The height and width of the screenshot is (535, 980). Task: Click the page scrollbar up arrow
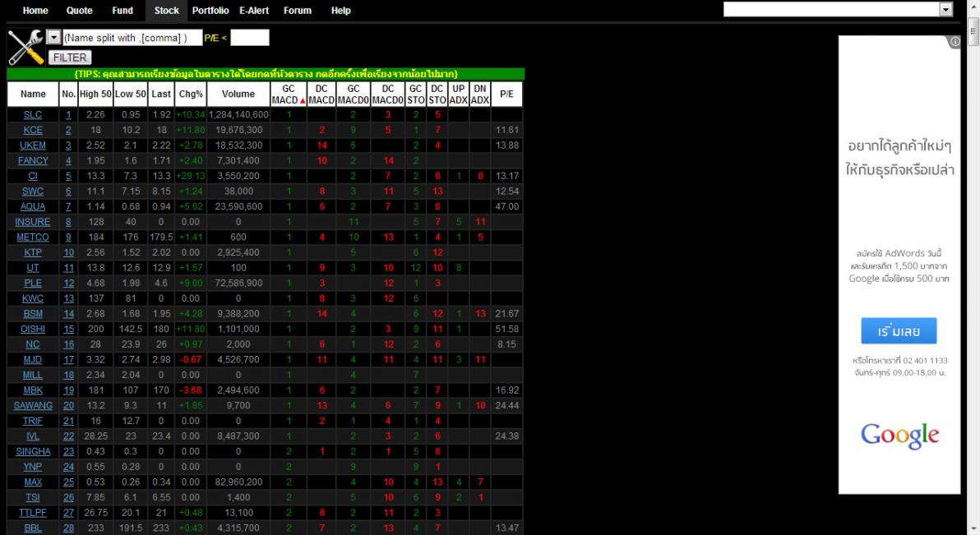click(973, 7)
